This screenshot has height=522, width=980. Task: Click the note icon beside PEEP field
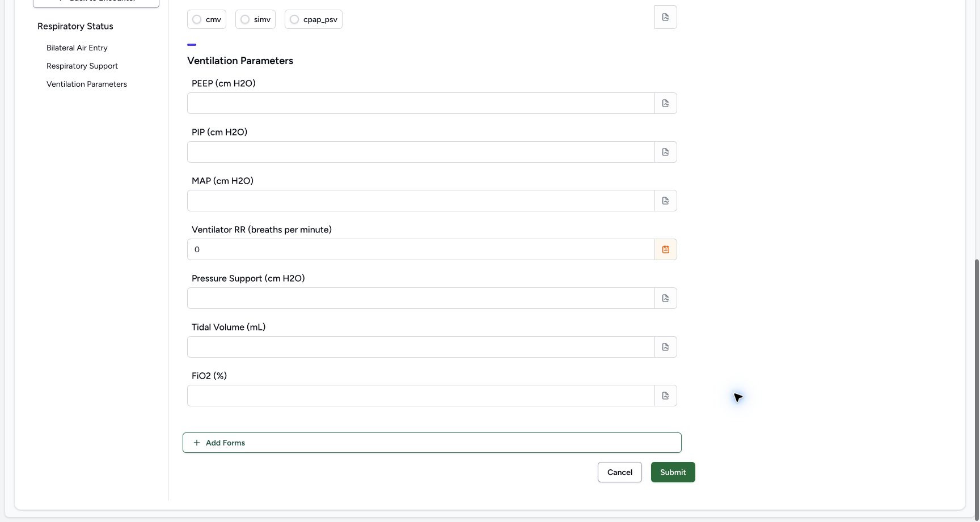666,103
